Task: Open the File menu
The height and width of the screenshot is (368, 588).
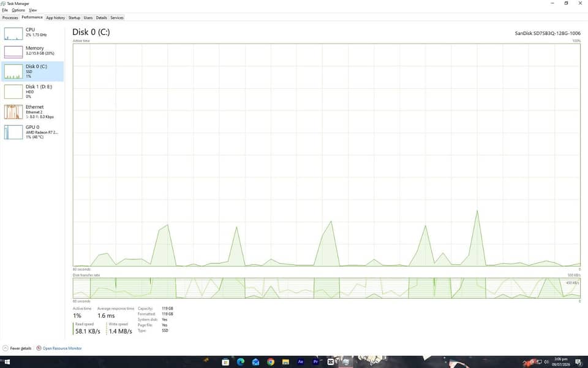Action: pyautogui.click(x=5, y=10)
